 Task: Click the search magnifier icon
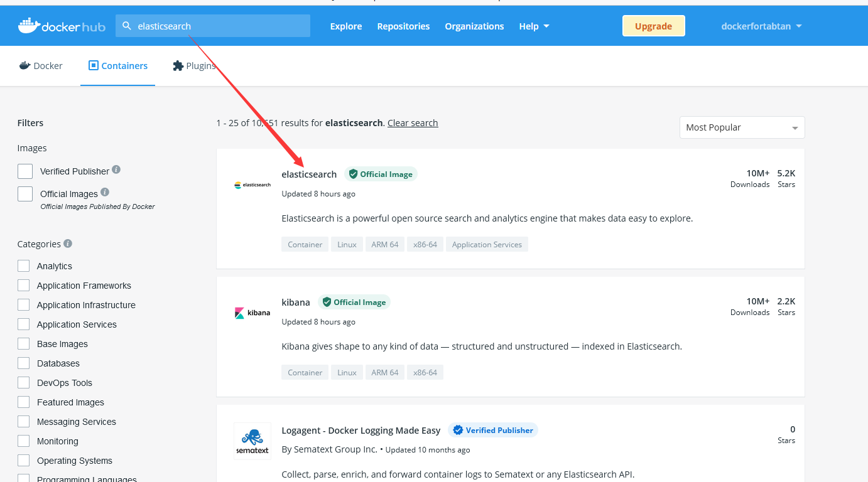pos(127,26)
